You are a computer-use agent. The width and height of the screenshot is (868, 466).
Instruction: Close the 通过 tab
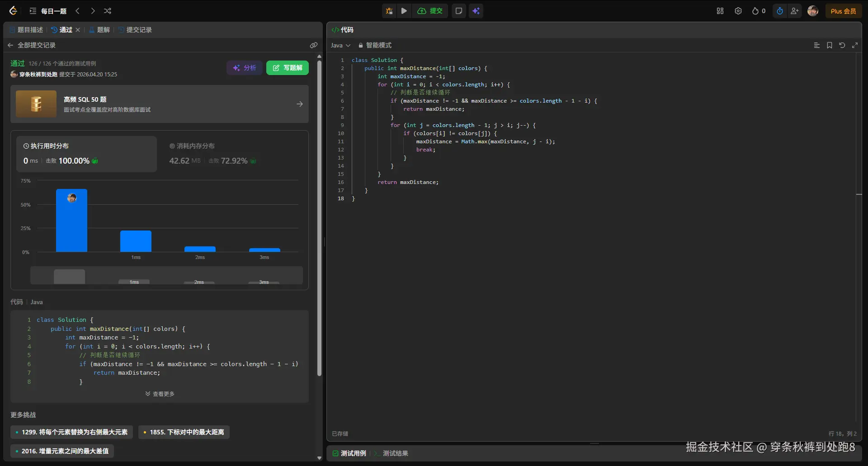78,30
